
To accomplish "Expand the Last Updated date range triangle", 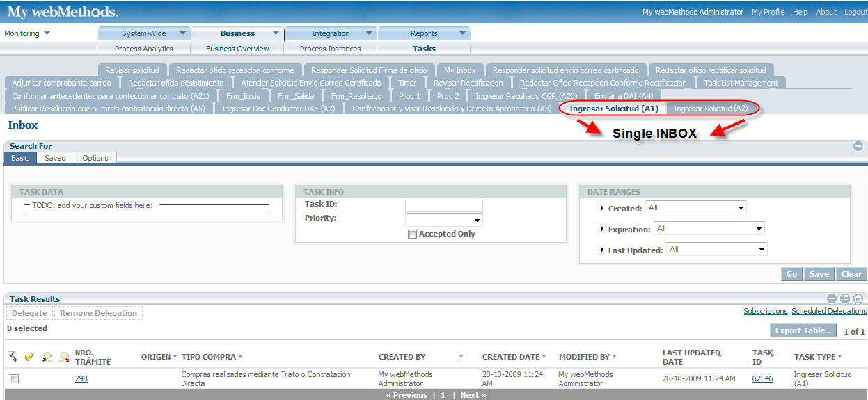I will (x=603, y=250).
